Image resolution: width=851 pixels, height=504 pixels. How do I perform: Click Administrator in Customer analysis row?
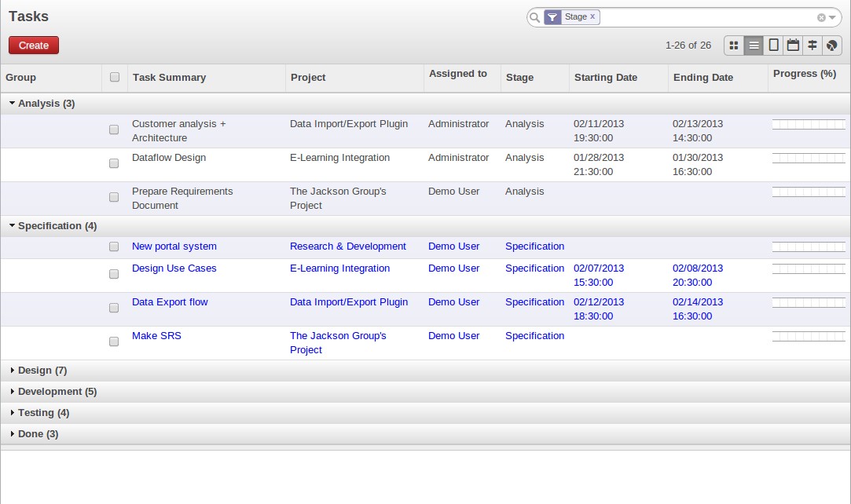coord(459,124)
